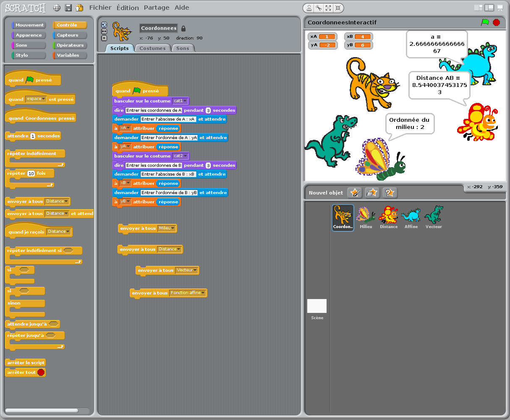Image resolution: width=510 pixels, height=420 pixels.
Task: Open the Contrôle block category
Action: point(70,25)
